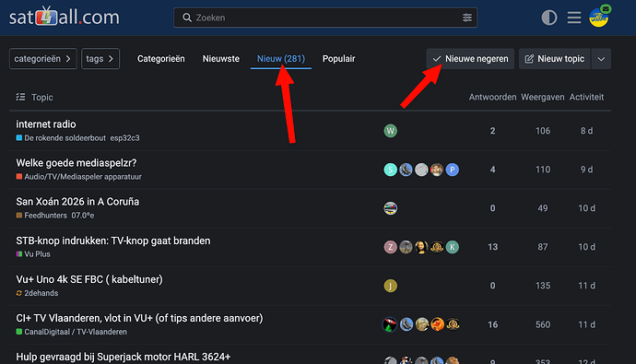Open the dropdown next to Nieuw topic

(x=601, y=59)
